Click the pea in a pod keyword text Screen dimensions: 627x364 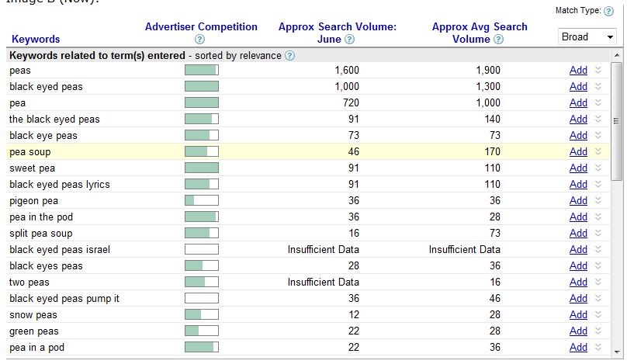coord(36,348)
